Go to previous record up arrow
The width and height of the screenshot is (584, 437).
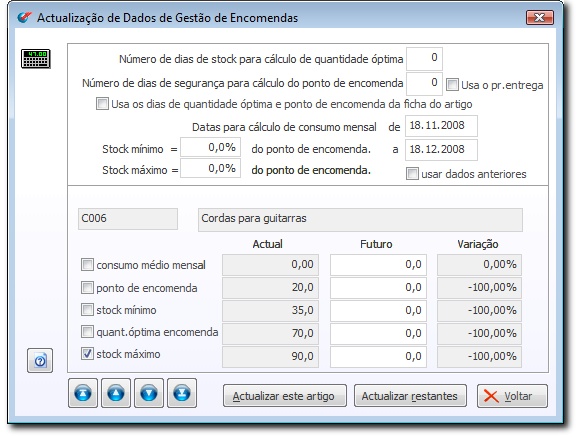pos(116,393)
